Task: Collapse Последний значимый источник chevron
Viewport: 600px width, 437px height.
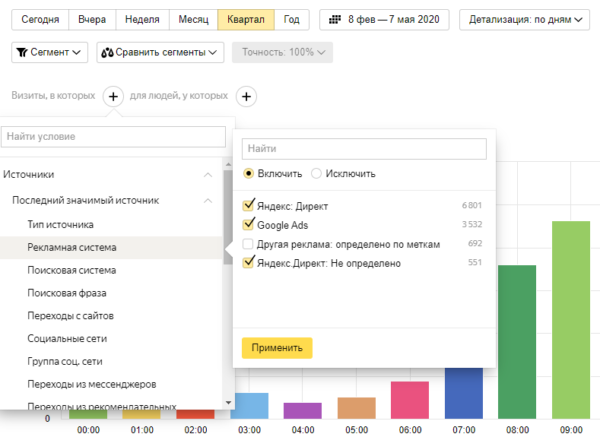Action: point(208,201)
